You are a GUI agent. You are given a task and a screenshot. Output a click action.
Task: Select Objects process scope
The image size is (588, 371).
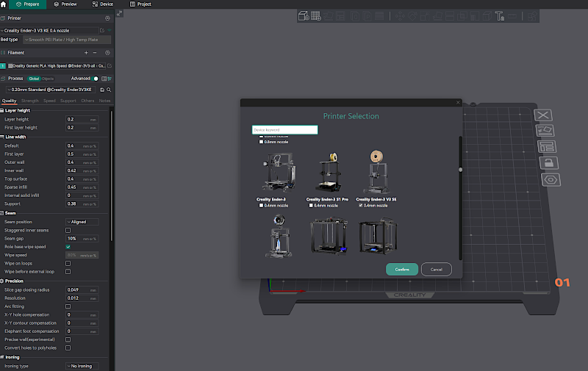click(48, 79)
